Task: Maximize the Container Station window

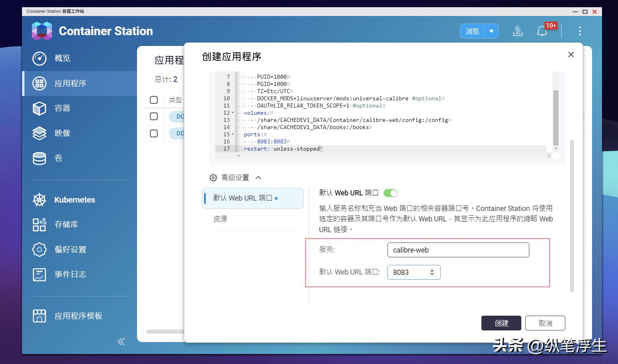Action: point(585,12)
